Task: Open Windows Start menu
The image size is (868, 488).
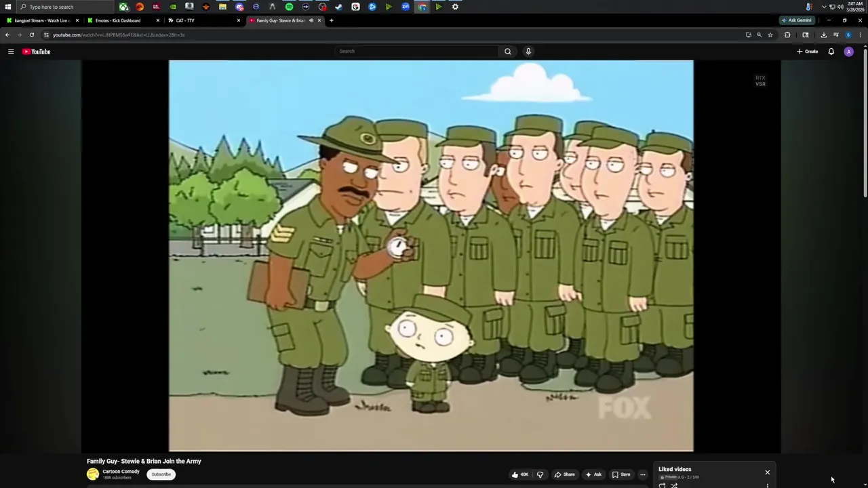Action: (x=7, y=7)
